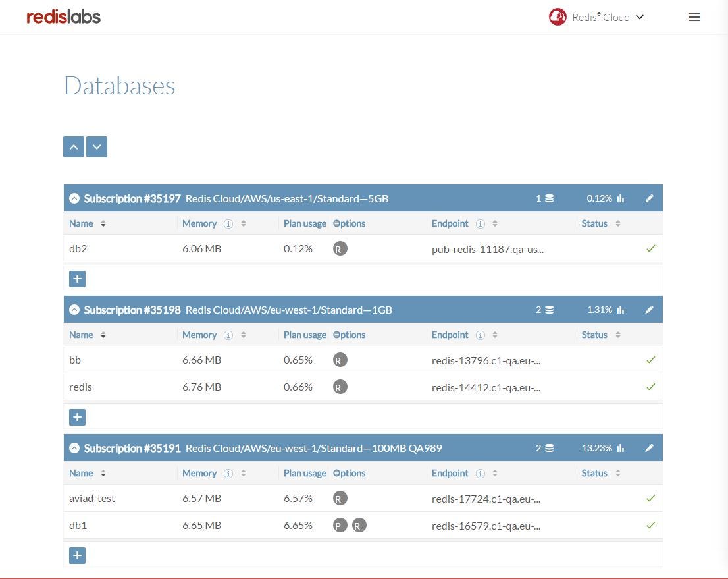This screenshot has height=579, width=728.
Task: Add a database to Subscription #35191
Action: pos(77,555)
